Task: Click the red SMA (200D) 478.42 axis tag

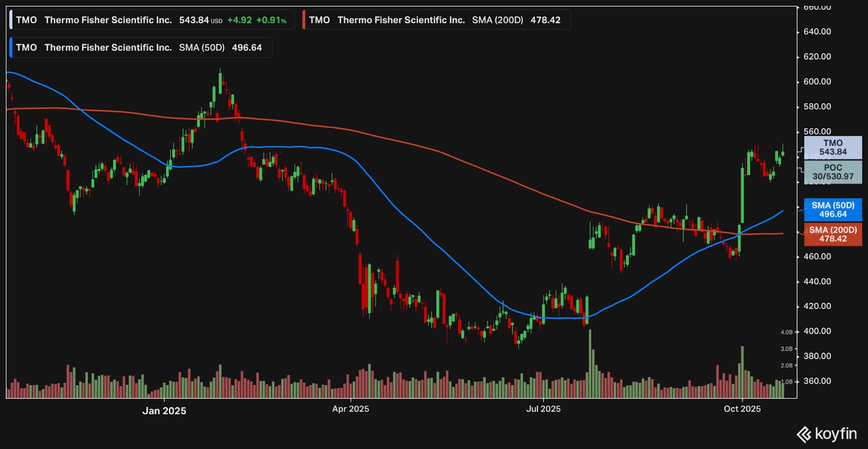Action: click(x=833, y=234)
